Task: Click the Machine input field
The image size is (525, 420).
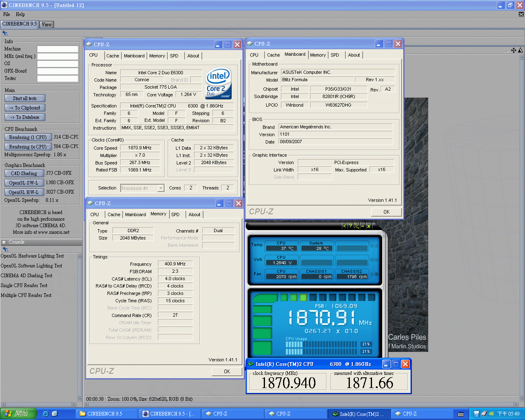Action: point(58,49)
